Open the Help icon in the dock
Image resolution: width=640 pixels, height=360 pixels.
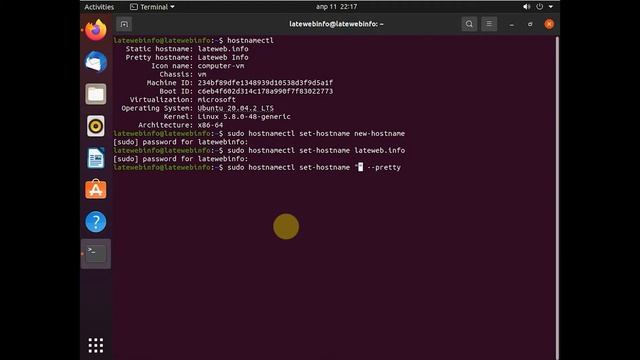click(x=96, y=222)
